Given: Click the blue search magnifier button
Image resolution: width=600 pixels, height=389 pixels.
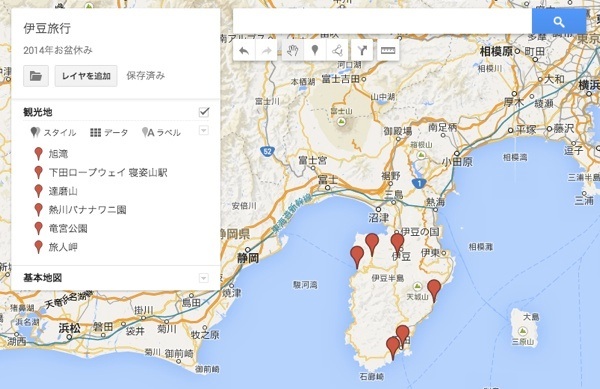Looking at the screenshot, I should [x=559, y=22].
